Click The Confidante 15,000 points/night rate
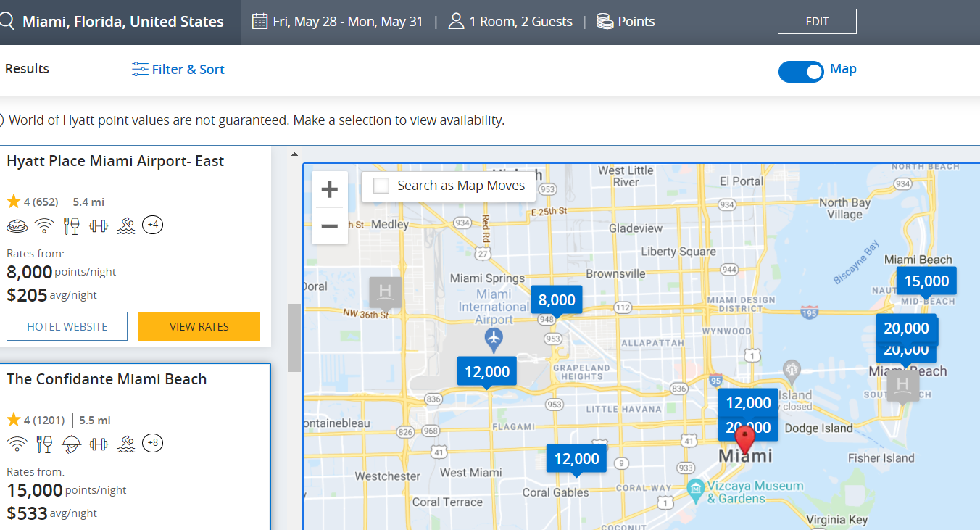980x530 pixels. [67, 490]
